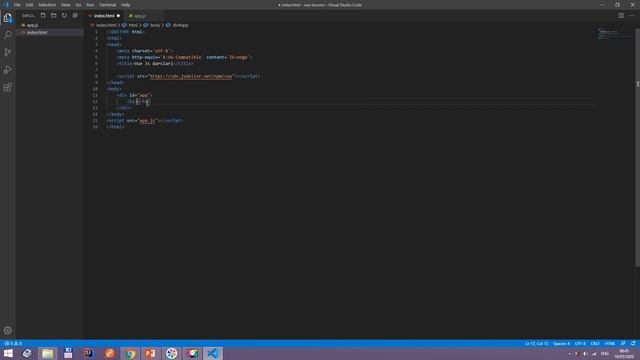The image size is (640, 360).
Task: Open the network status in system tray
Action: click(x=594, y=353)
